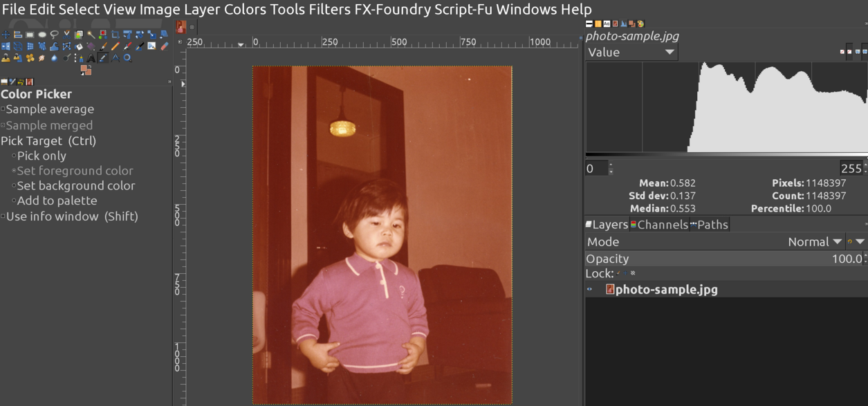Viewport: 868px width, 406px height.
Task: Open the Layer menu
Action: 202,10
